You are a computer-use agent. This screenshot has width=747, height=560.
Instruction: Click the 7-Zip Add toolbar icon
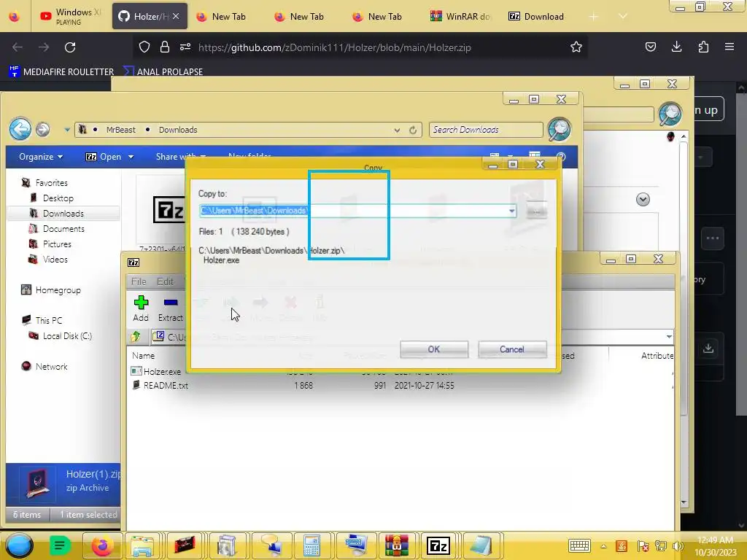[x=141, y=308]
